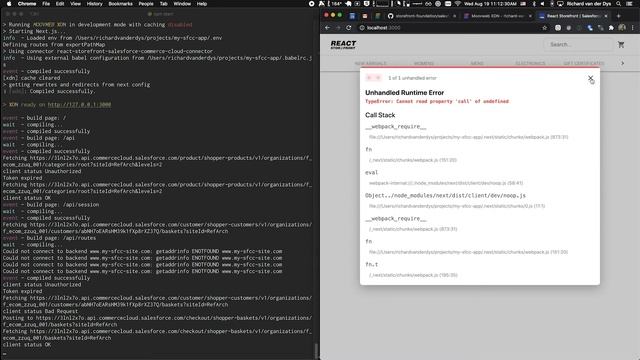Click the storefront Search field
The width and height of the screenshot is (640, 360).
[578, 44]
